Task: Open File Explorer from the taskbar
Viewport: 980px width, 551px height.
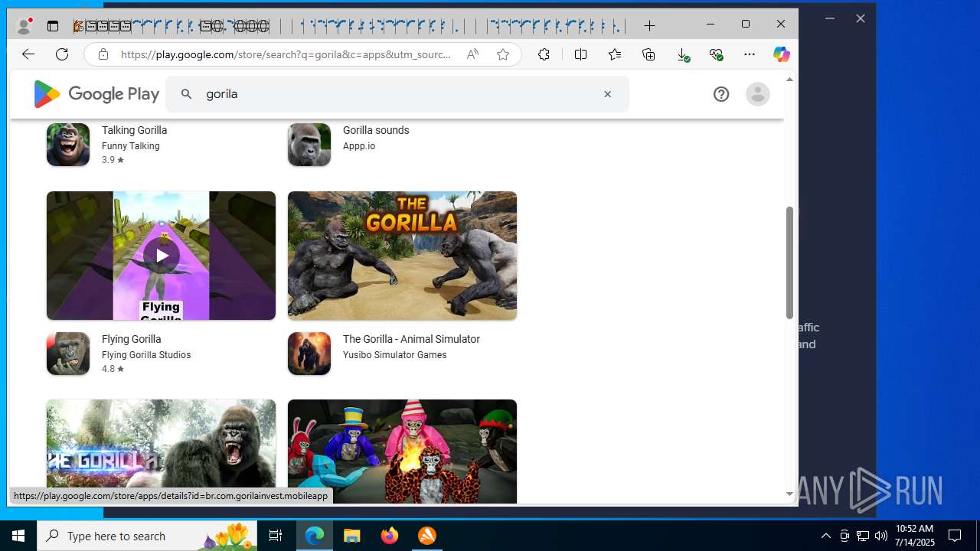Action: click(351, 536)
